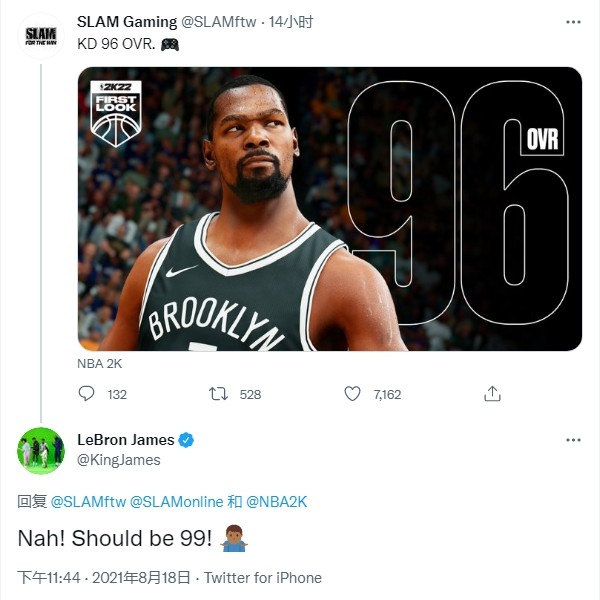The height and width of the screenshot is (600, 600).
Task: Open LeBron James profile avatar
Action: point(40,449)
